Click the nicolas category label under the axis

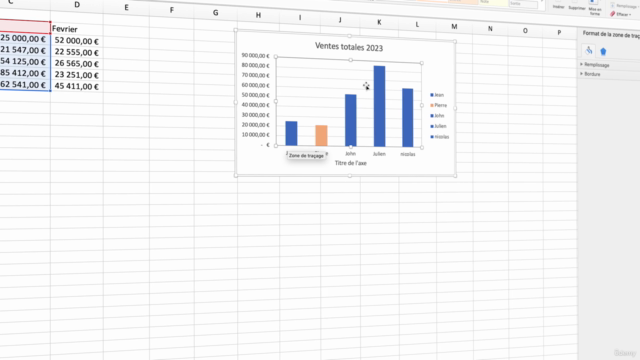408,154
